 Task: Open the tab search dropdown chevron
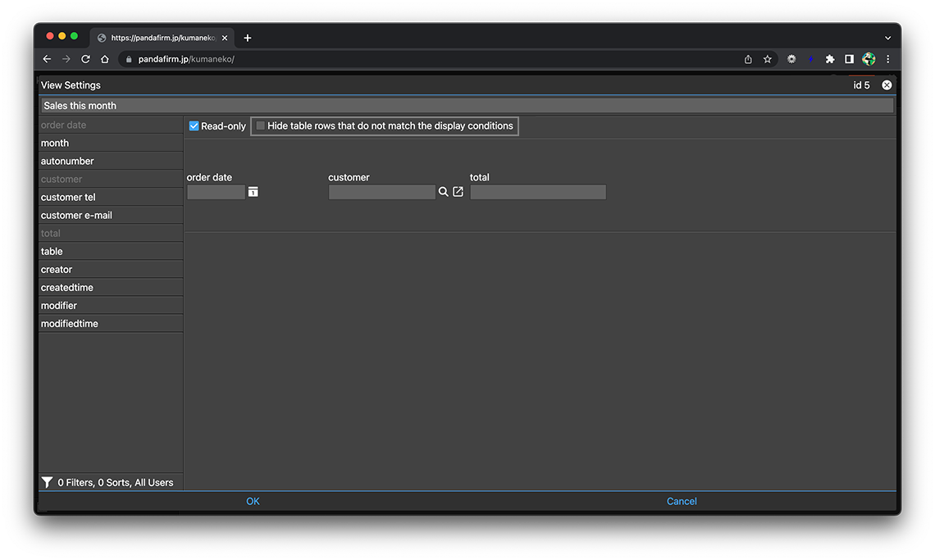[x=887, y=38]
